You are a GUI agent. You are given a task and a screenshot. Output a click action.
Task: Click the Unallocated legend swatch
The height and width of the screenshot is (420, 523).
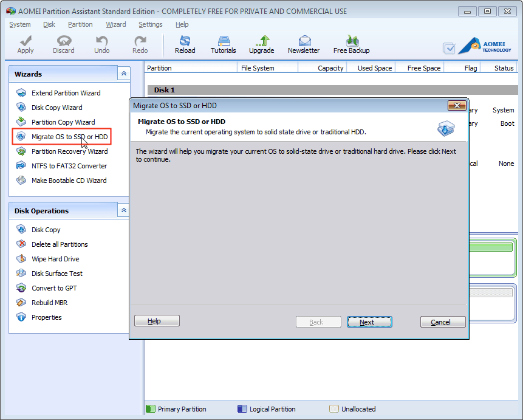pyautogui.click(x=334, y=408)
